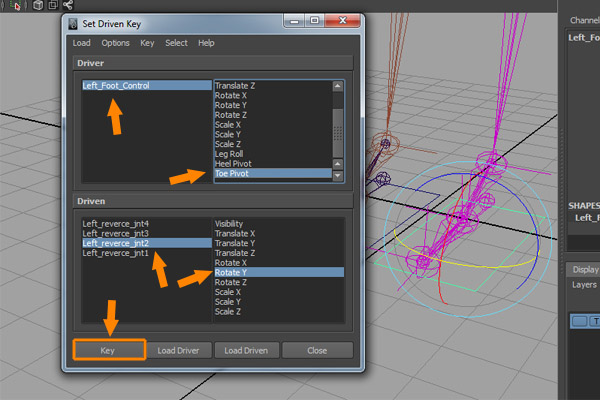Select Heel Pivot driver attribute

tap(235, 163)
